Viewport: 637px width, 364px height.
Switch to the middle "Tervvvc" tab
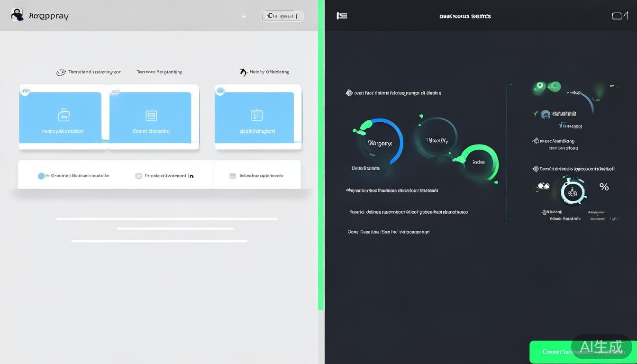tap(159, 72)
